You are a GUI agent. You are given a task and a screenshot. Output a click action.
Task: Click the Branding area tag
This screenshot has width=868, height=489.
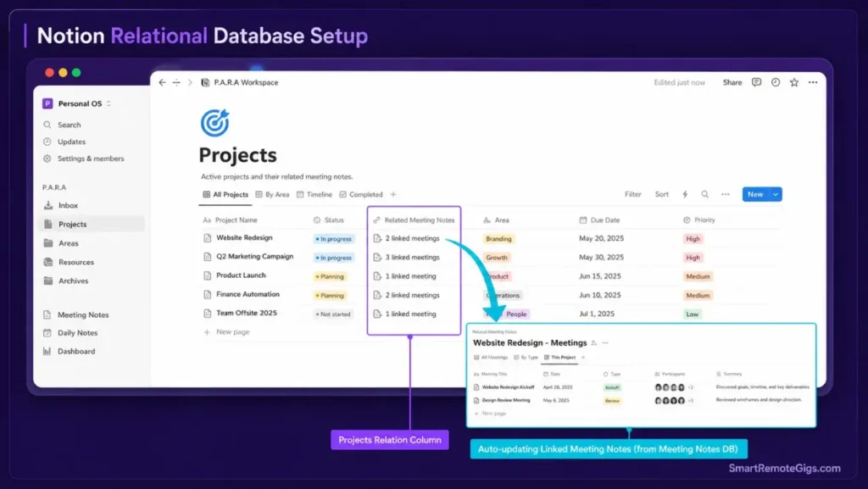(x=498, y=239)
